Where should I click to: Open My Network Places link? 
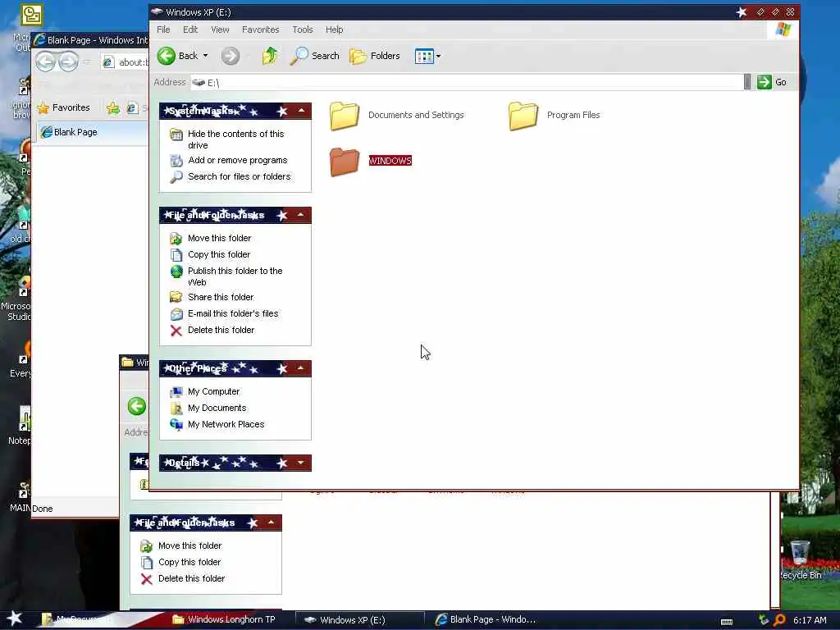click(x=226, y=424)
